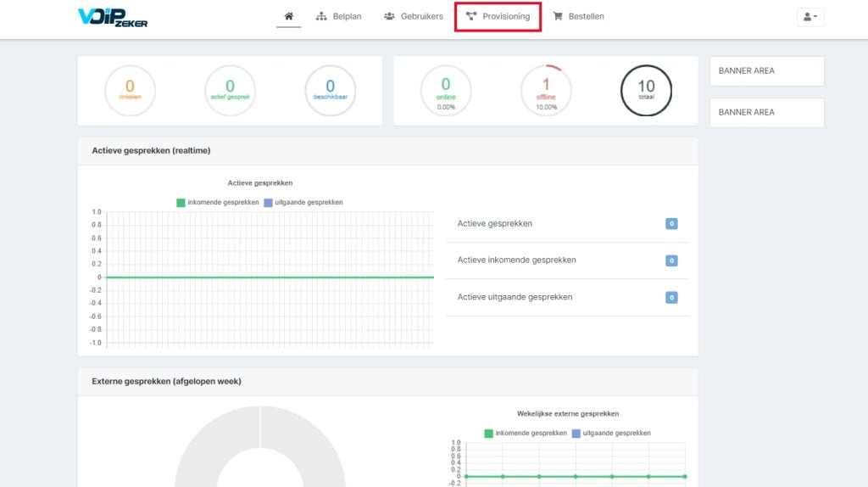Click the Actieve uitgaande gesprekken count badge
The image size is (868, 487).
(x=671, y=298)
